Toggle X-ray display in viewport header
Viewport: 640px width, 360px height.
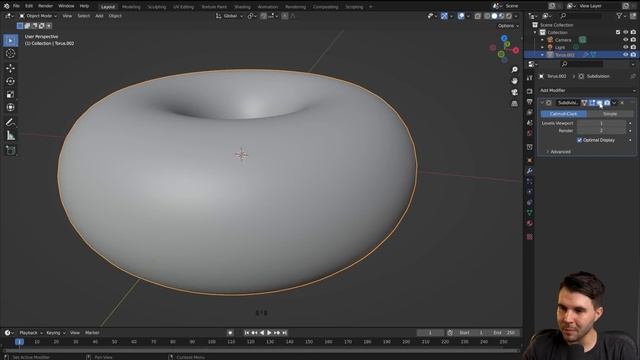(x=478, y=16)
